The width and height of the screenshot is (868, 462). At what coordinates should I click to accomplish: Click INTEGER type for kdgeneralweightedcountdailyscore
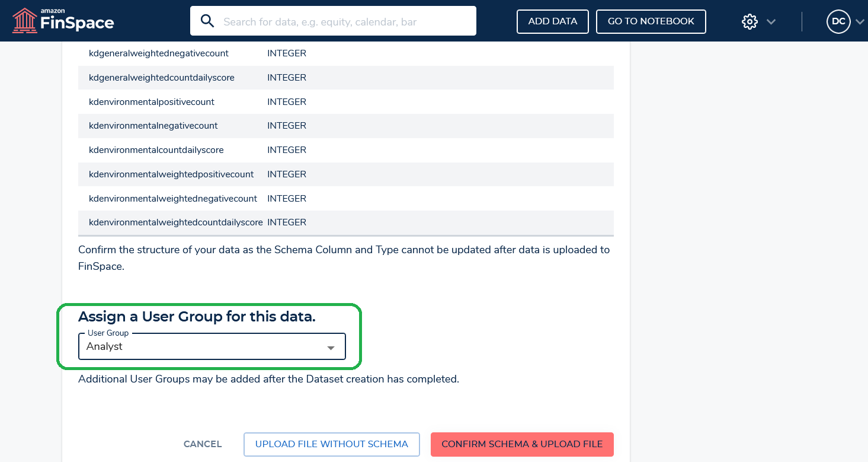pyautogui.click(x=287, y=78)
